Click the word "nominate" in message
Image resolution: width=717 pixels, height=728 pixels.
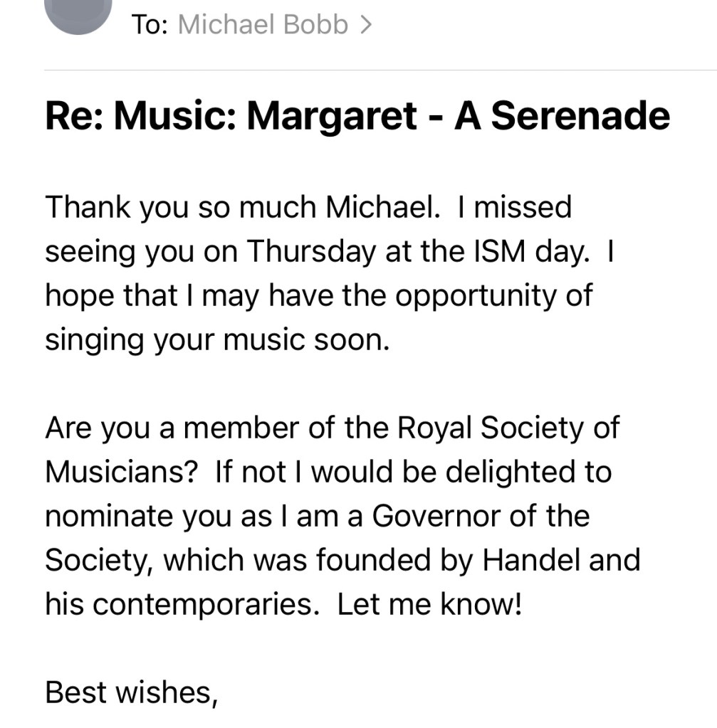coord(98,516)
